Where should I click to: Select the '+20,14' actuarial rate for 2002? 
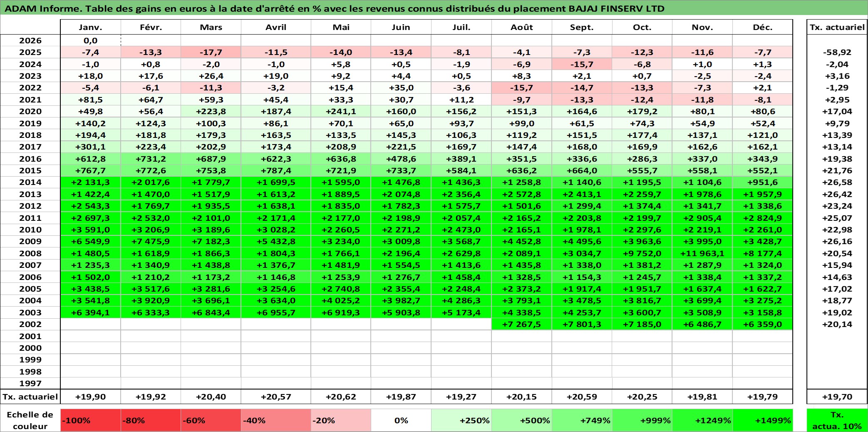[x=837, y=324]
